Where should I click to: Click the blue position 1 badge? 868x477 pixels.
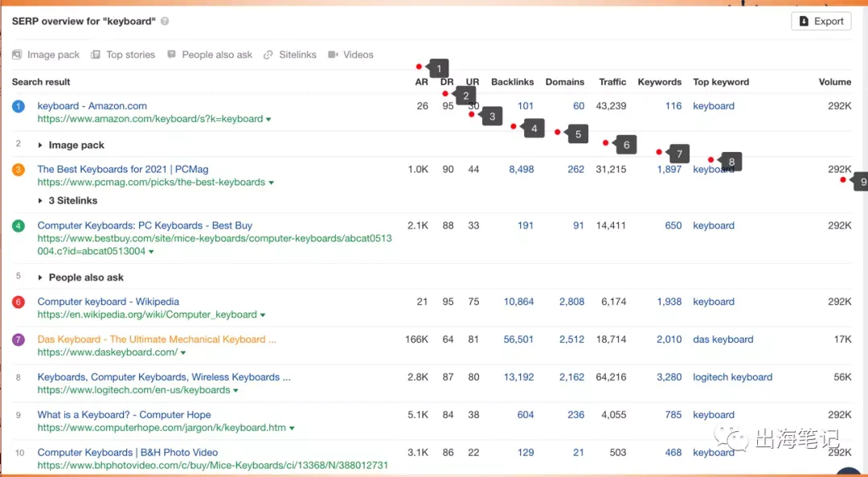pyautogui.click(x=18, y=106)
